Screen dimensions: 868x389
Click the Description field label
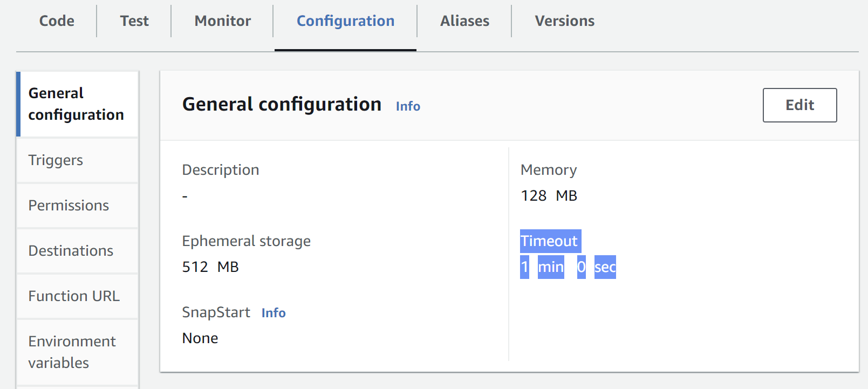coord(221,170)
